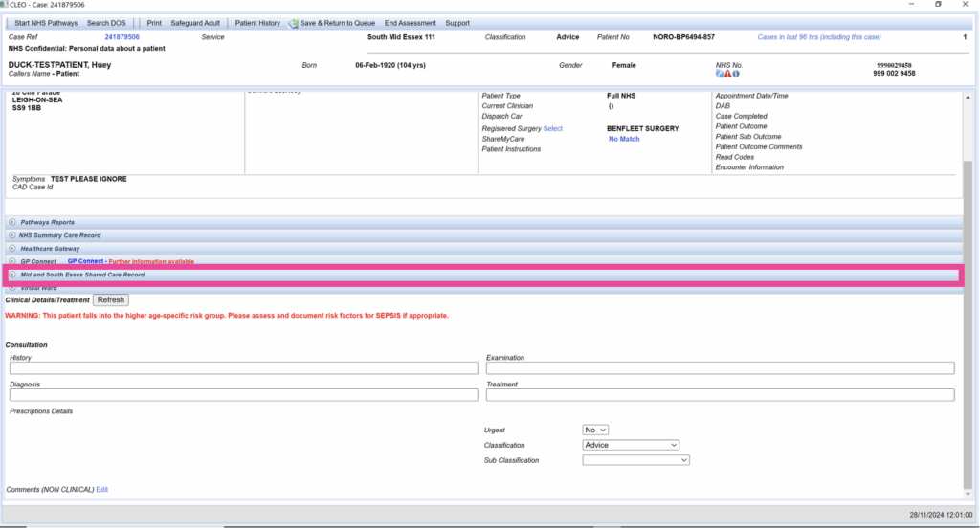Click the date of birth 06-Feb-1920
Screen dimensions: 980x530
pyautogui.click(x=377, y=65)
